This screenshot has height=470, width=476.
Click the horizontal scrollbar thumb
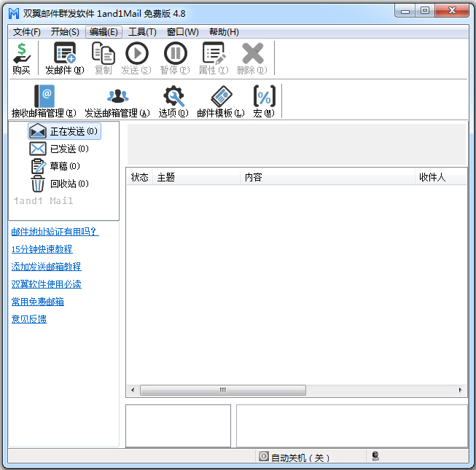click(223, 390)
